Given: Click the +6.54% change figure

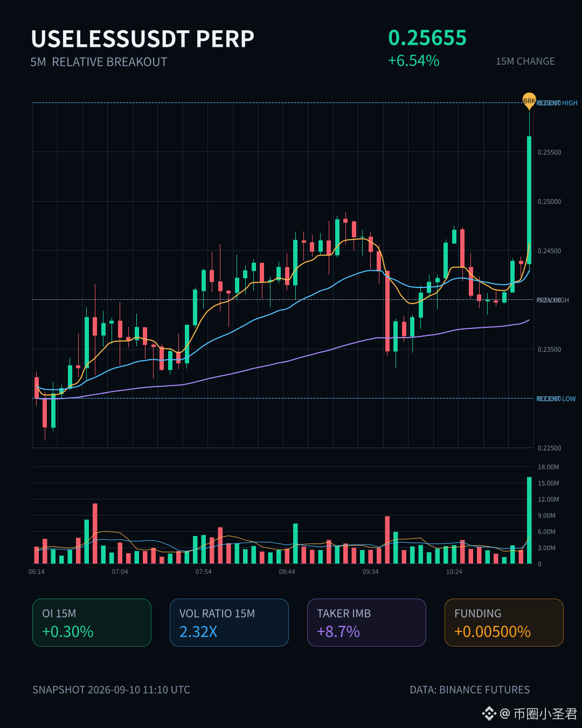Looking at the screenshot, I should coord(413,60).
